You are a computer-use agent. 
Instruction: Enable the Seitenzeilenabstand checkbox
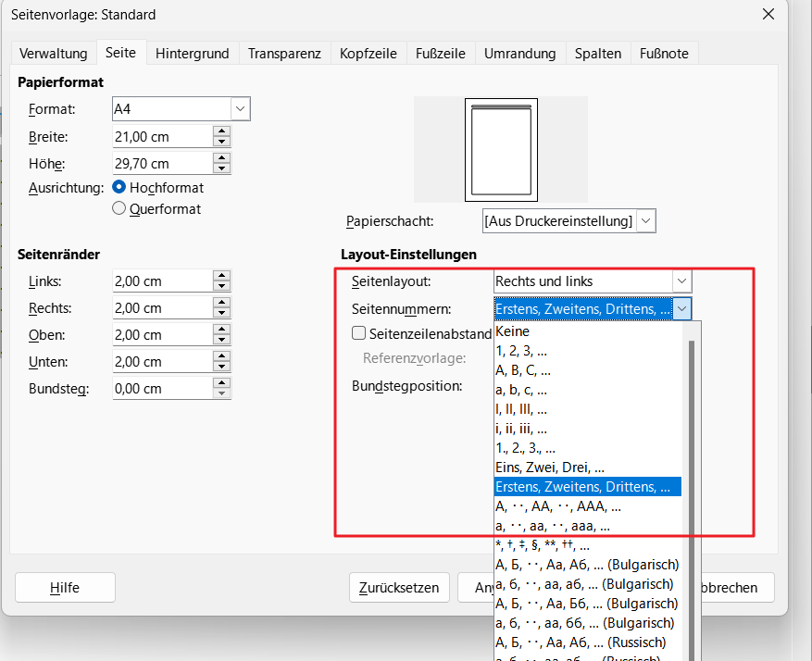(x=359, y=333)
